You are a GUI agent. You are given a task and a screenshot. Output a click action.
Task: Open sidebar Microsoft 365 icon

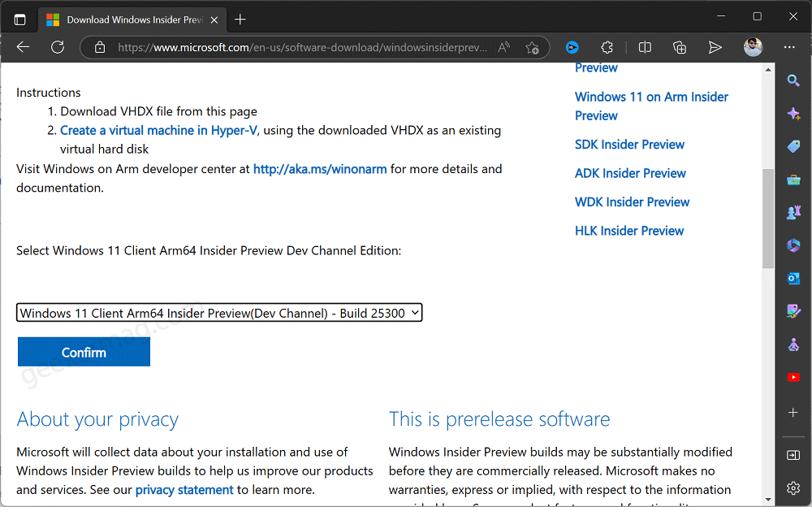click(793, 245)
